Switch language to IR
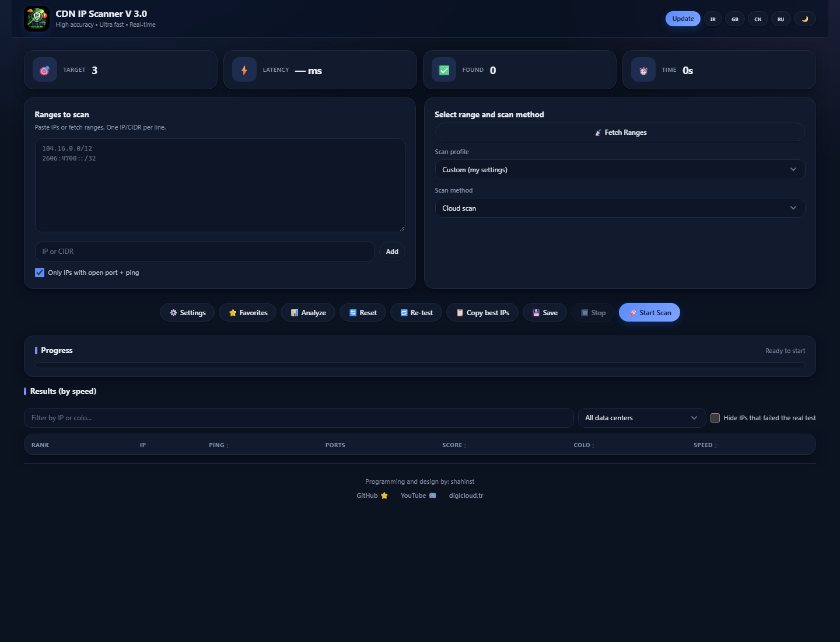The width and height of the screenshot is (840, 642). [713, 19]
